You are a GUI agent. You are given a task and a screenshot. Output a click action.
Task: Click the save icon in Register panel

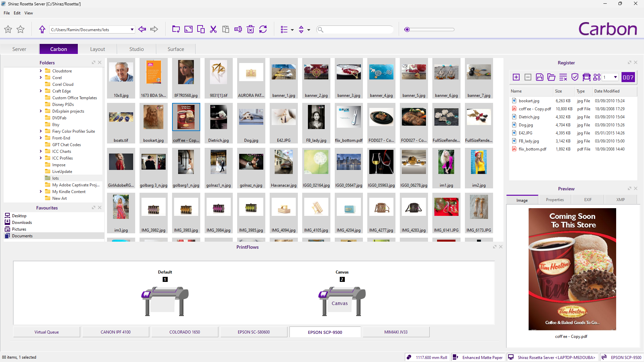click(540, 77)
